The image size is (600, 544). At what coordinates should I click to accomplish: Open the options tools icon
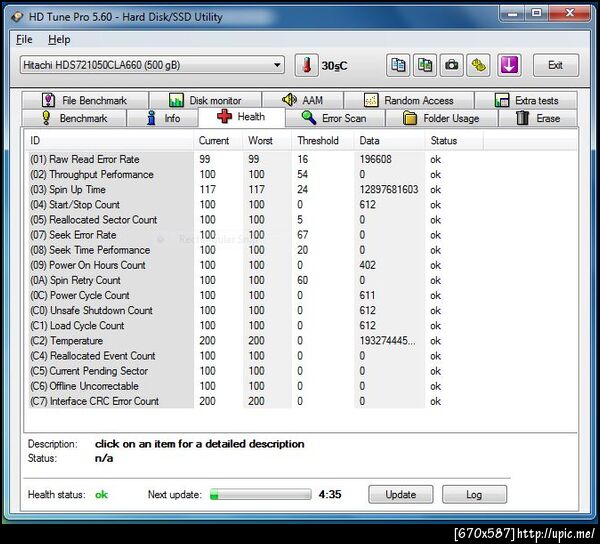(x=478, y=65)
